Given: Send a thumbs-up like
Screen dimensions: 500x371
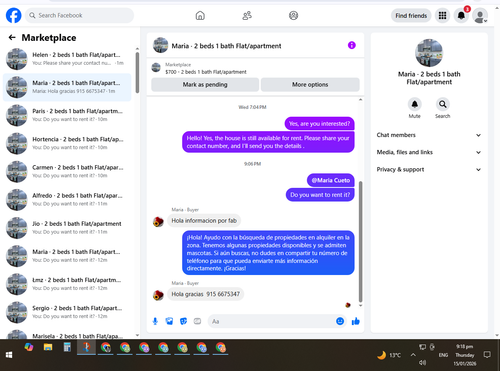Looking at the screenshot, I should pos(356,321).
